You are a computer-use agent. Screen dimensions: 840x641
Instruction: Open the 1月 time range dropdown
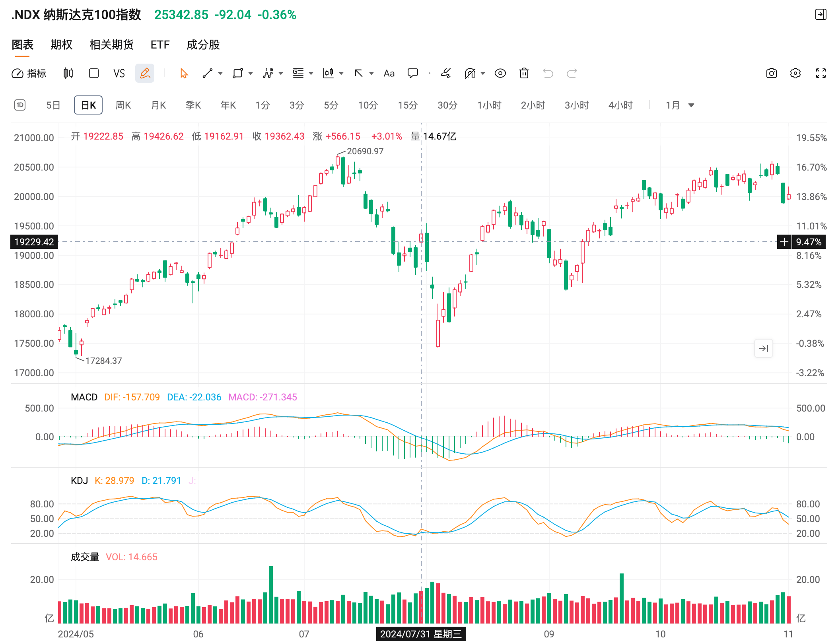click(x=680, y=105)
